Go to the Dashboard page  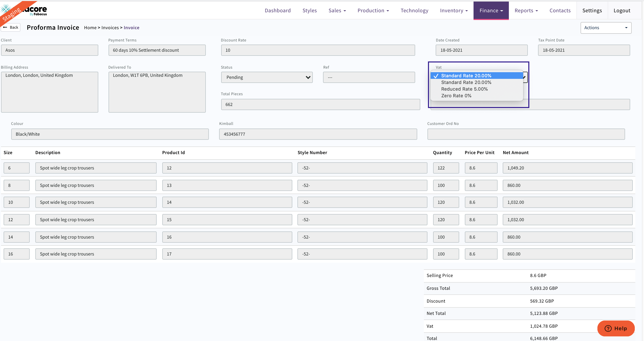pyautogui.click(x=278, y=10)
